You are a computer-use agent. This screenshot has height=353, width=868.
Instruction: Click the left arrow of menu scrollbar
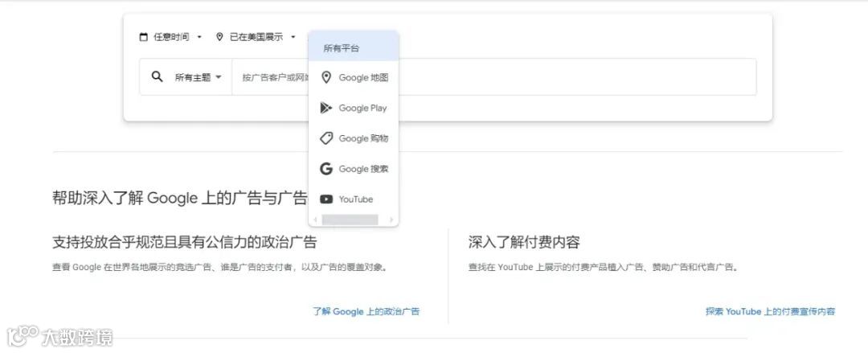(x=316, y=220)
